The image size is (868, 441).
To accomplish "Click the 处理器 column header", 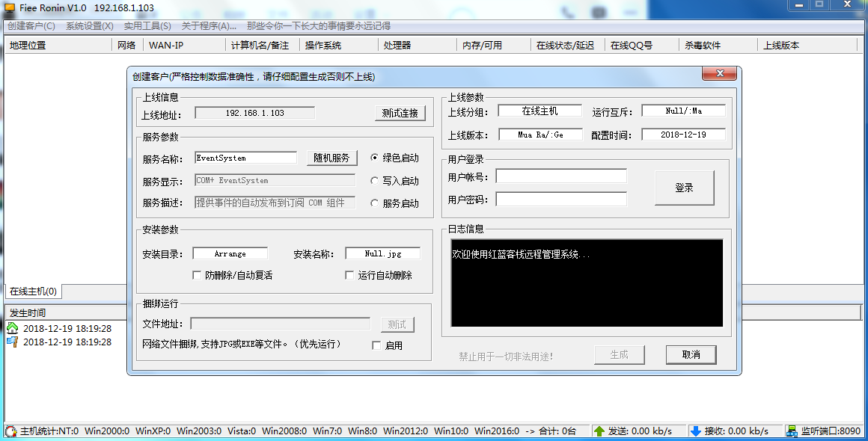I will (x=418, y=46).
